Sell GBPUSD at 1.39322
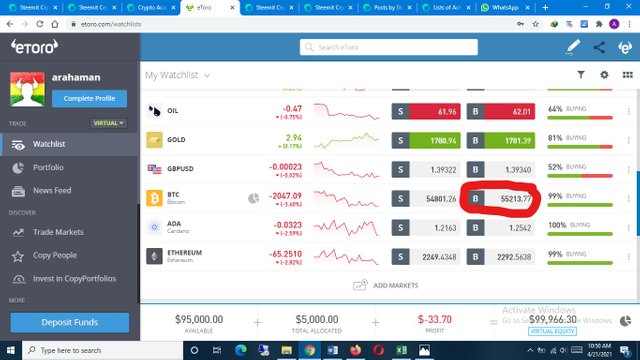The image size is (640, 360). [x=426, y=169]
